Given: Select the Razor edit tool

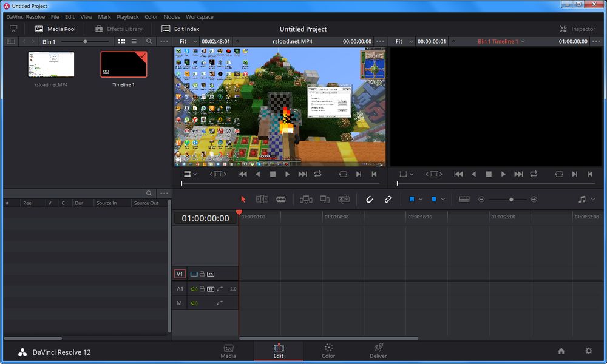Looking at the screenshot, I should (x=280, y=199).
